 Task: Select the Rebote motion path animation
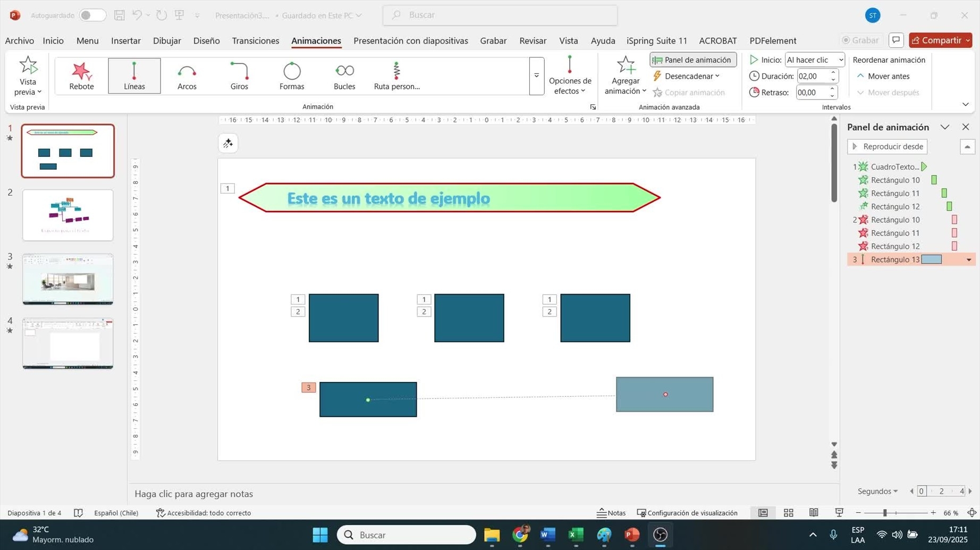[81, 76]
